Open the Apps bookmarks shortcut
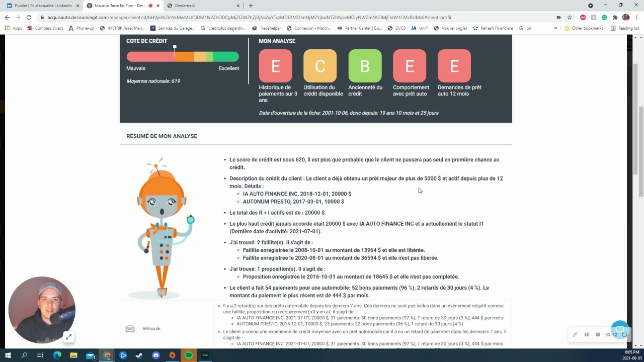The width and height of the screenshot is (644, 362). [14, 28]
